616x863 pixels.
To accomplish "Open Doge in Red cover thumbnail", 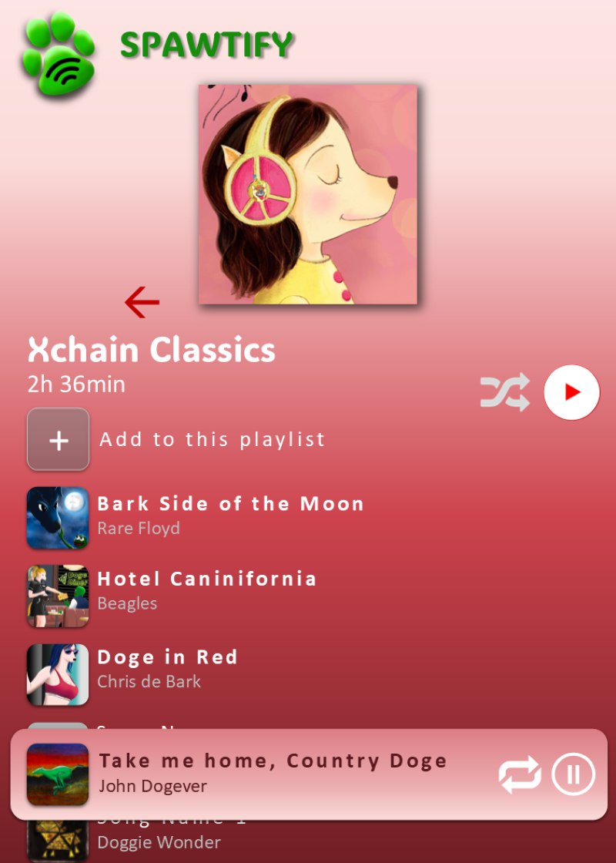I will (x=58, y=674).
